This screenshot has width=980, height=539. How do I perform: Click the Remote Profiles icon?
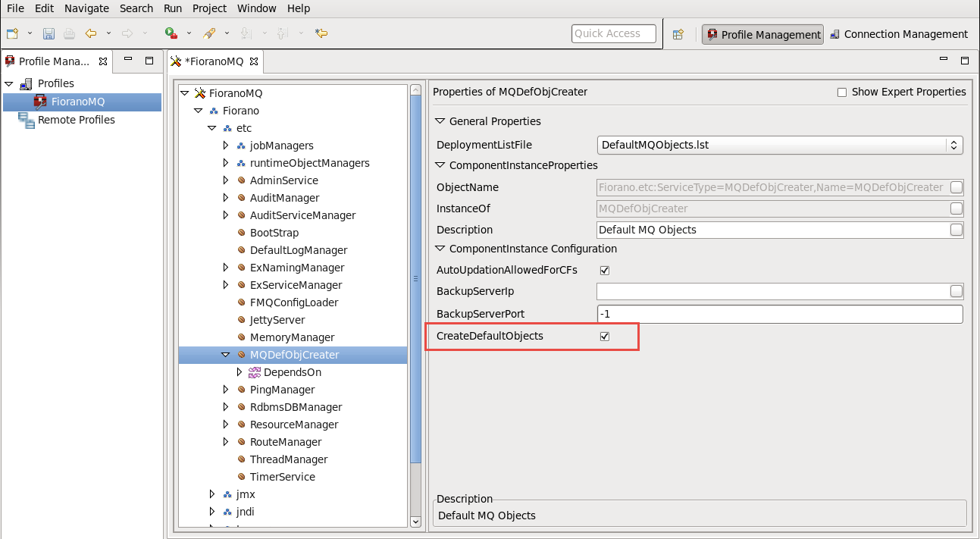(x=27, y=120)
